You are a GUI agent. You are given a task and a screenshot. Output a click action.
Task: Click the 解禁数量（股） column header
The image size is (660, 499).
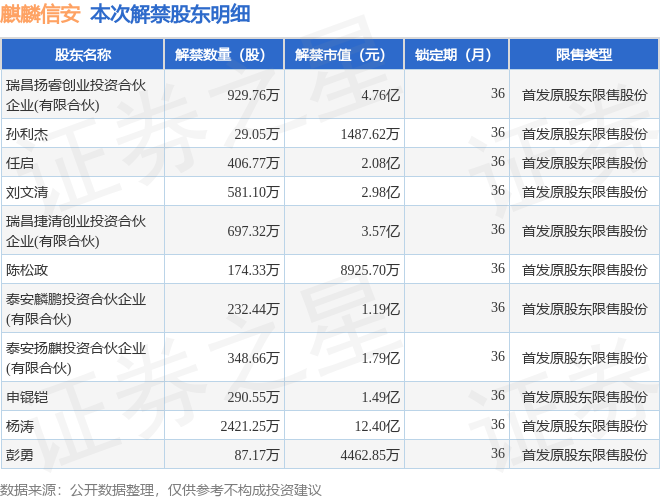[224, 54]
